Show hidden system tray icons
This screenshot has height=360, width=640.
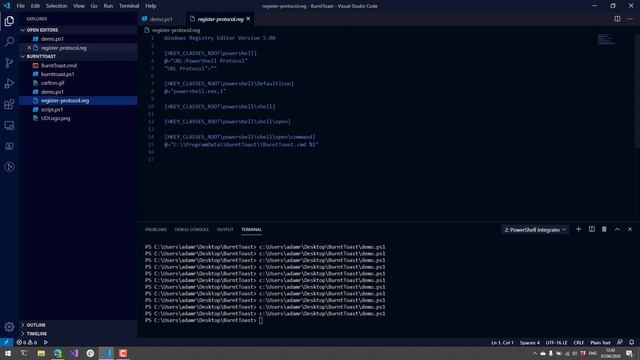click(x=534, y=353)
